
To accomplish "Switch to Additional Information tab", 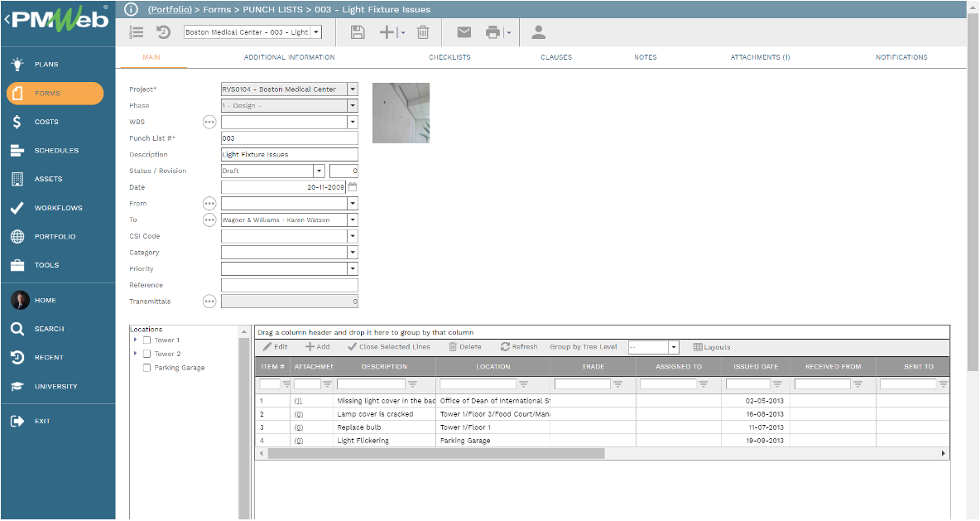I will click(290, 57).
